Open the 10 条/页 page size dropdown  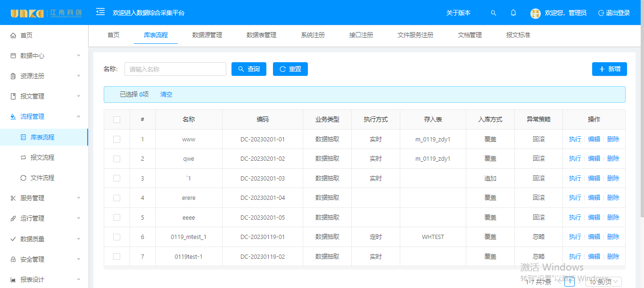(603, 281)
